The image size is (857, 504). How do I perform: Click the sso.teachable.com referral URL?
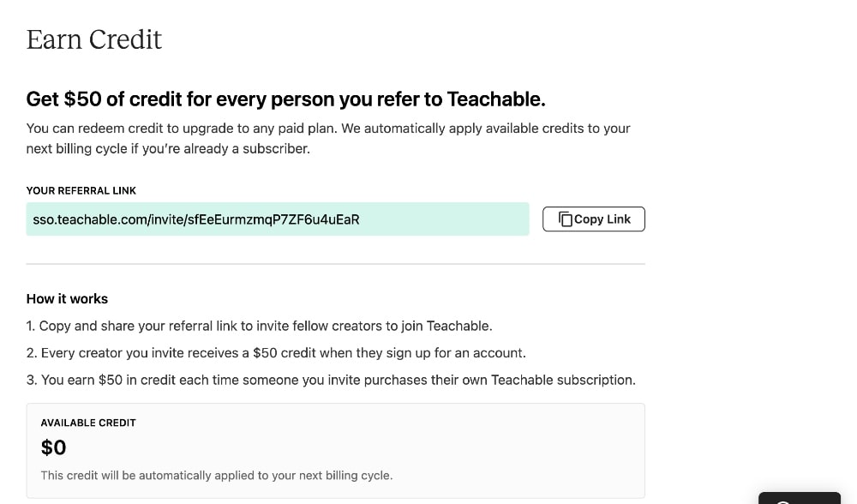(x=196, y=219)
